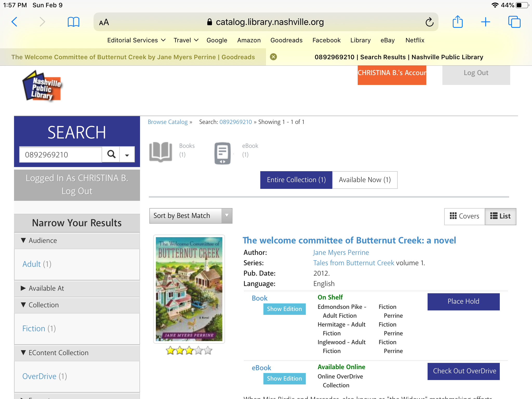The height and width of the screenshot is (399, 532).
Task: Click Log Out in sidebar login box
Action: point(77,191)
